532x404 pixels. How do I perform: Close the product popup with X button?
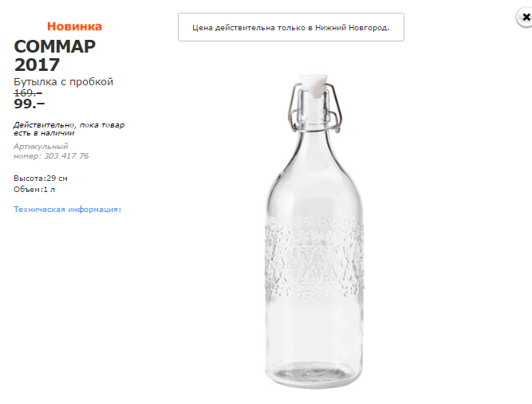pos(523,16)
